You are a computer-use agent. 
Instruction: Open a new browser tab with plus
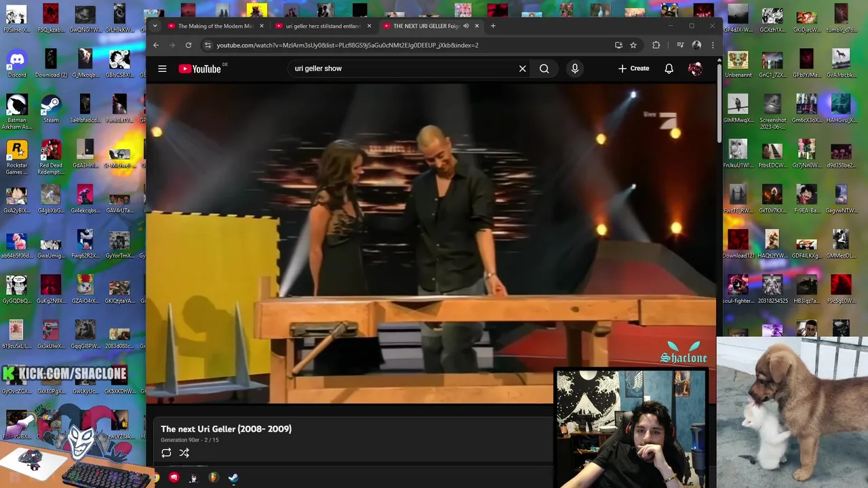coord(493,26)
